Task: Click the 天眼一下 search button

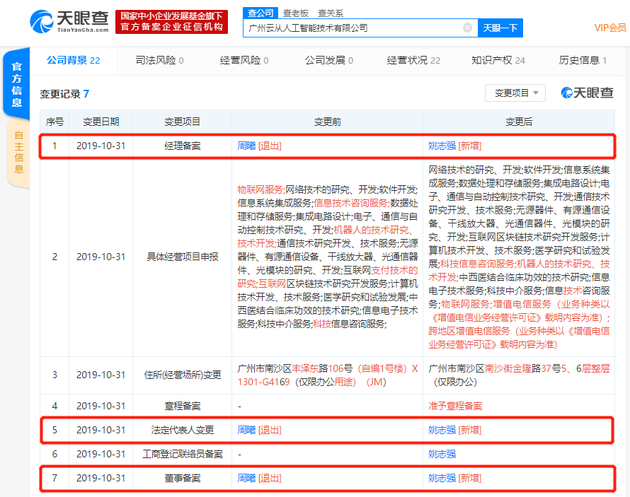Action: [500, 28]
